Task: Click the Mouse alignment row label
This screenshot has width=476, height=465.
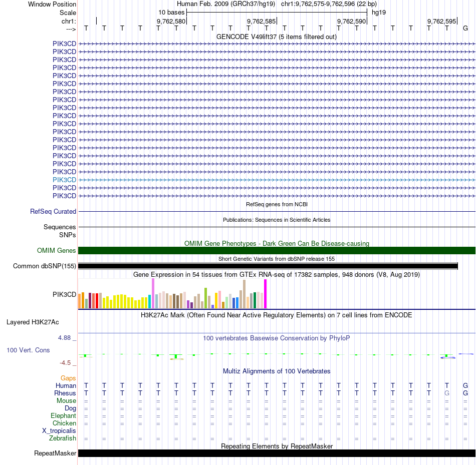Action: [67, 401]
